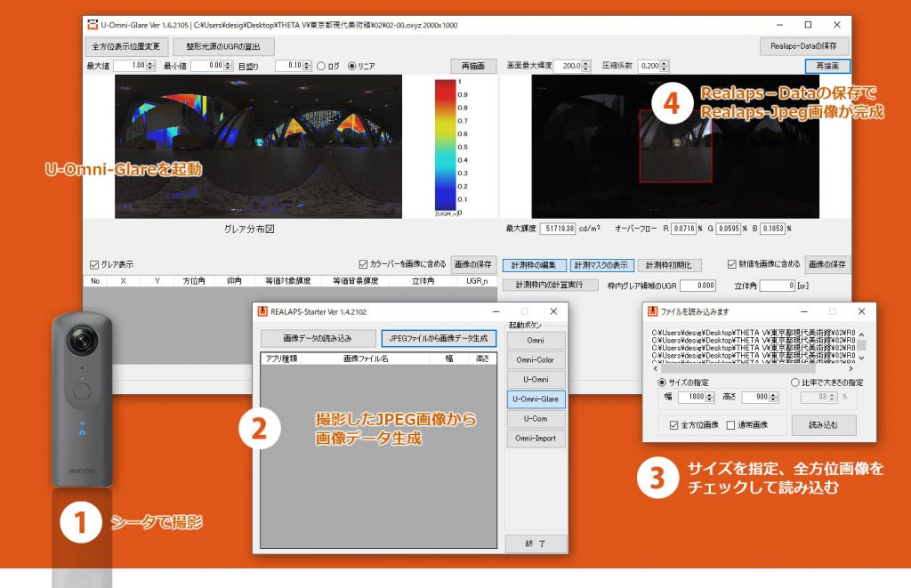Select the サイズの指定 radio button
Image resolution: width=911 pixels, height=588 pixels.
coord(662,383)
